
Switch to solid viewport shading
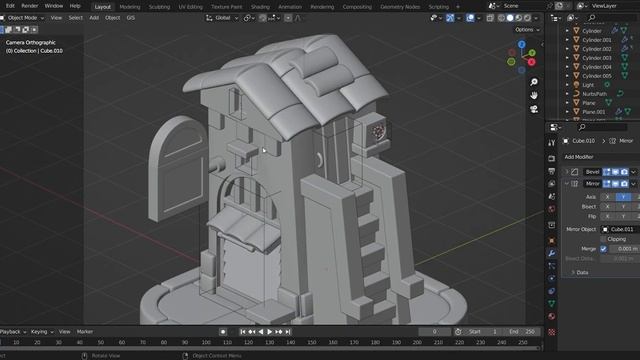pyautogui.click(x=510, y=18)
